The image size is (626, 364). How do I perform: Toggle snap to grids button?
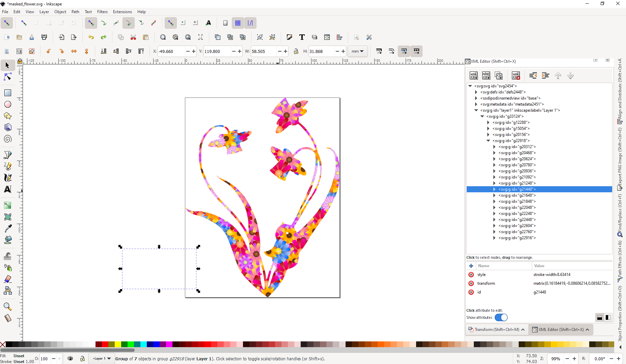pyautogui.click(x=238, y=23)
